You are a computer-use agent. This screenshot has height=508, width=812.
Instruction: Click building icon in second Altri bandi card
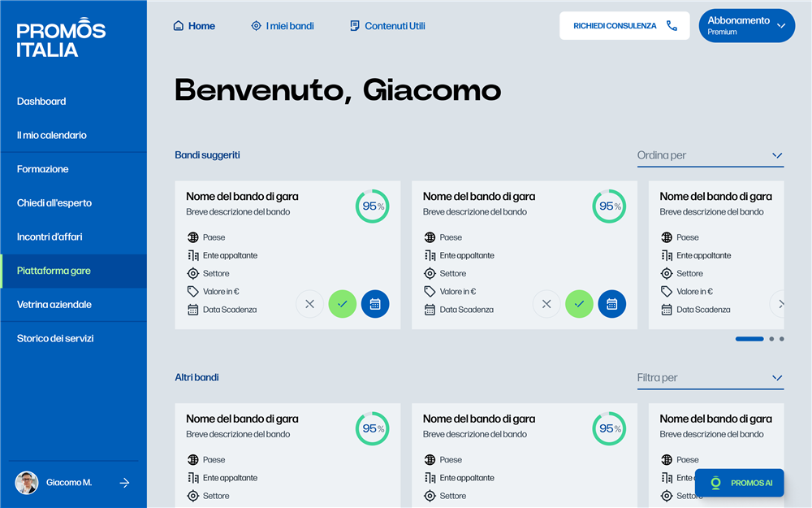coord(430,478)
